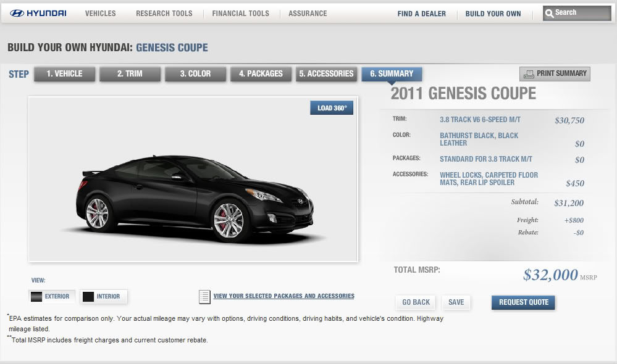617x364 pixels.
Task: Open View Your Selected Packages and Accessories link
Action: pos(283,296)
